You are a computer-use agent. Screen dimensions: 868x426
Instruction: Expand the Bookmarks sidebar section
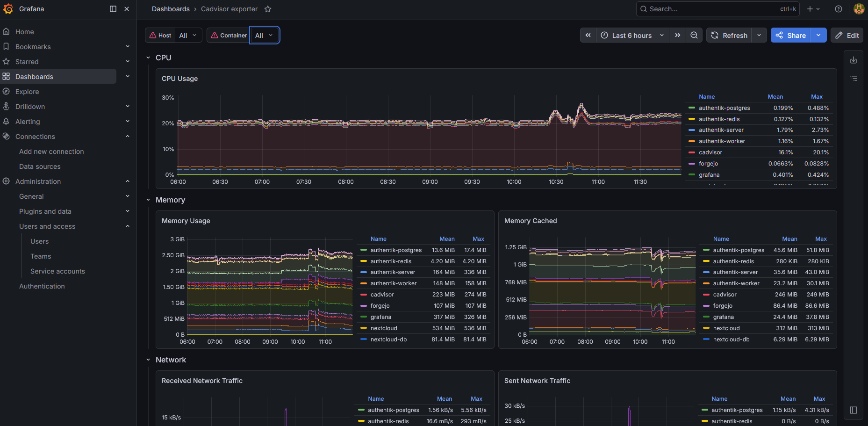pos(128,47)
